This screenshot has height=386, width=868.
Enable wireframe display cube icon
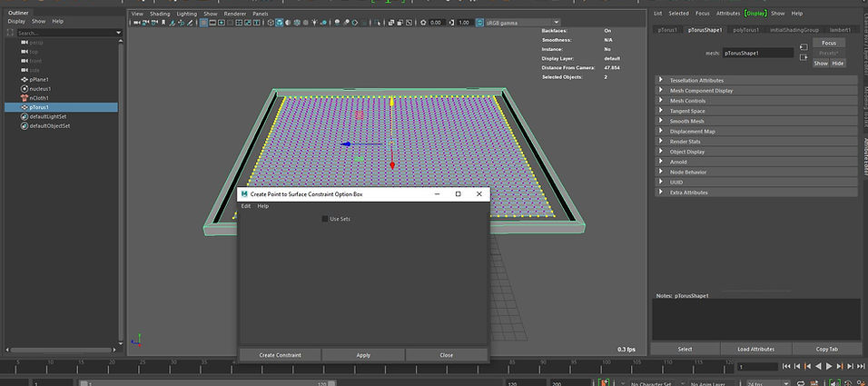pos(271,23)
